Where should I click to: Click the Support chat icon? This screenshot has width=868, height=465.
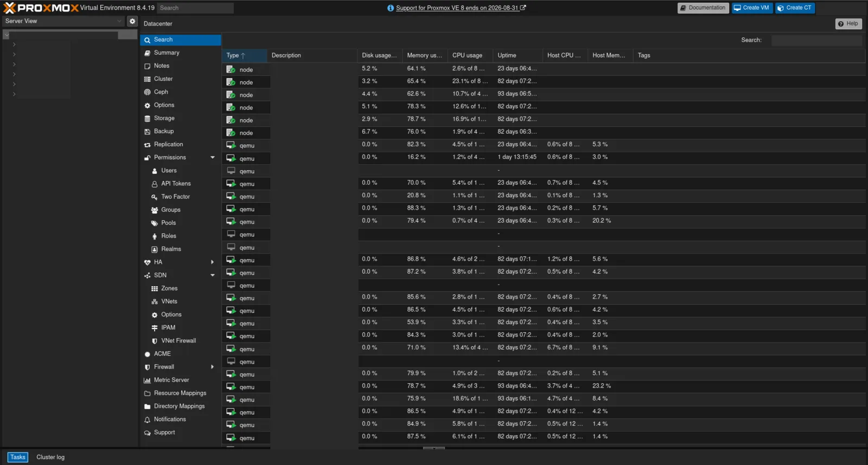click(x=147, y=432)
